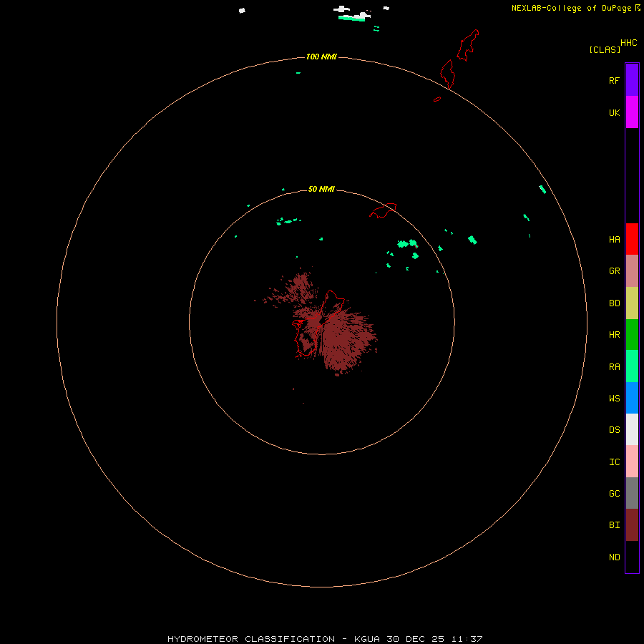Click the GC legend label
The image size is (644, 644).
coord(614,493)
